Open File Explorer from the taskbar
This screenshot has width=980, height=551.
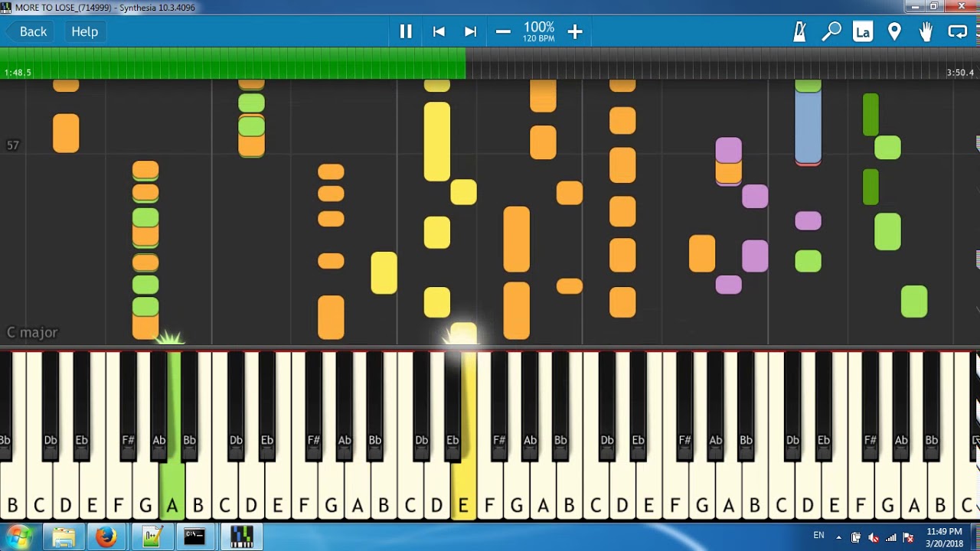pyautogui.click(x=64, y=537)
